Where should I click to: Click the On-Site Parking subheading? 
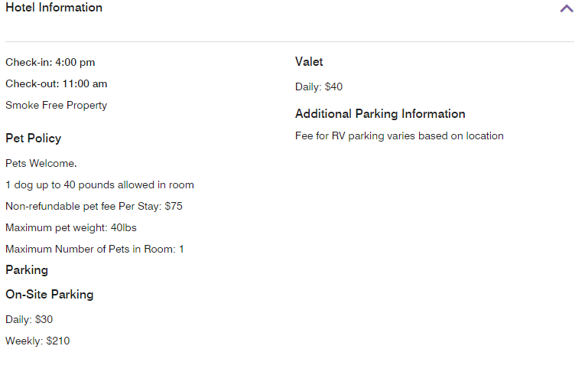point(50,295)
